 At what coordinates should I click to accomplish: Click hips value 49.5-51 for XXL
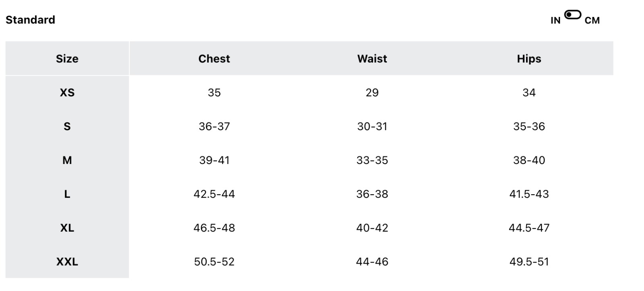pyautogui.click(x=529, y=262)
